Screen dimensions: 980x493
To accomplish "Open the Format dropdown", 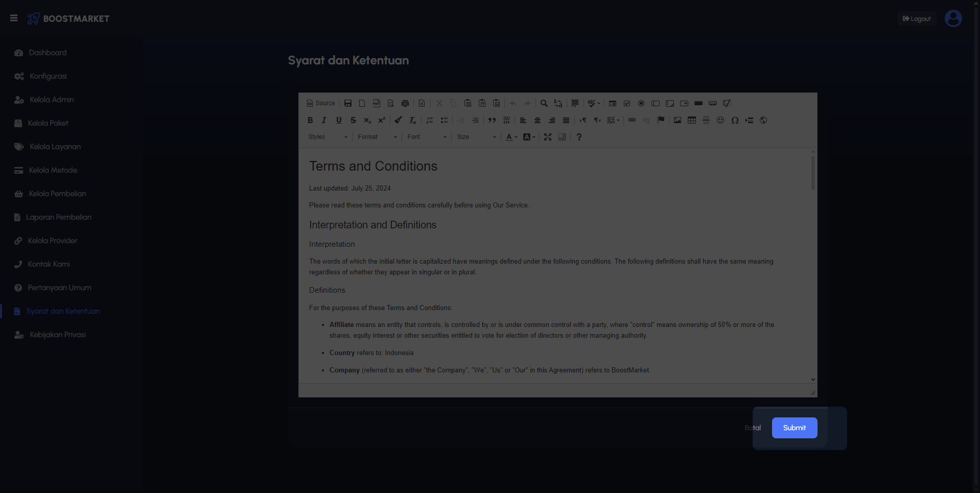I will click(377, 137).
